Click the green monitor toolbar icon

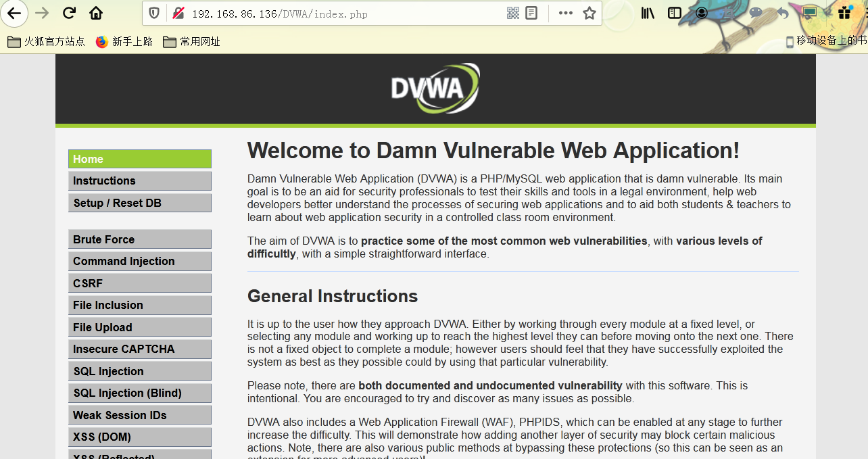[x=809, y=12]
